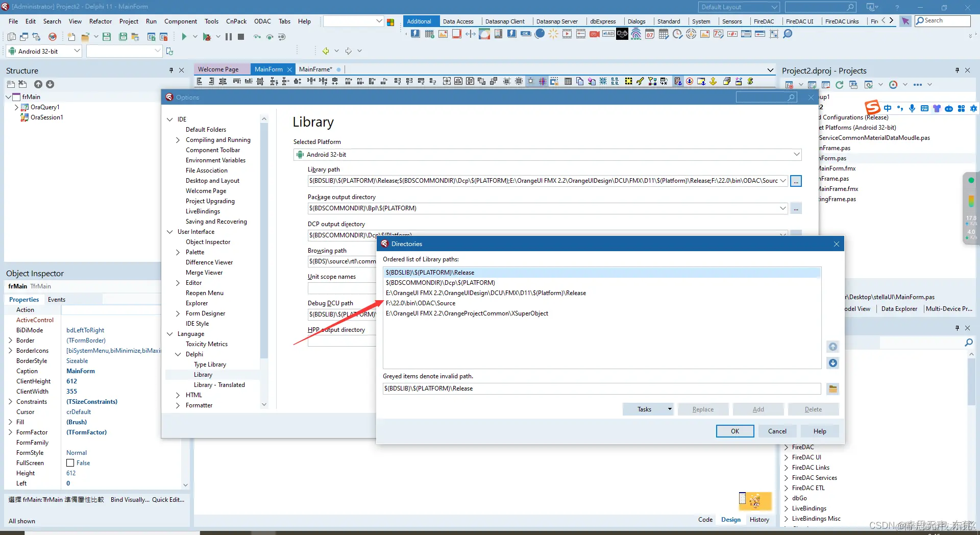Move selected library path down

point(833,363)
